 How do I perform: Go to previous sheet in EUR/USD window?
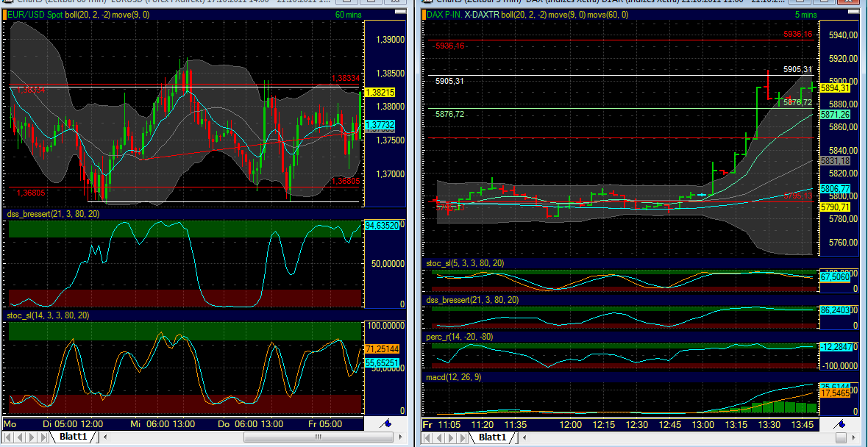[20, 437]
